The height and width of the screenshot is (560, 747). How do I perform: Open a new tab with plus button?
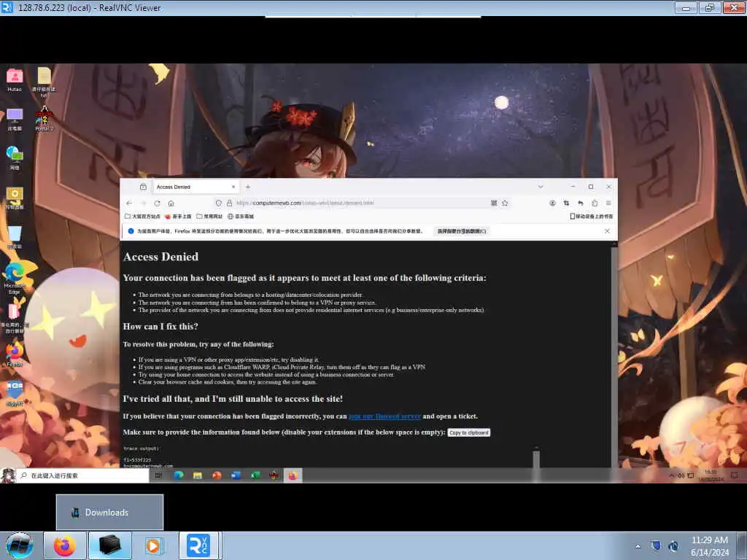(248, 187)
